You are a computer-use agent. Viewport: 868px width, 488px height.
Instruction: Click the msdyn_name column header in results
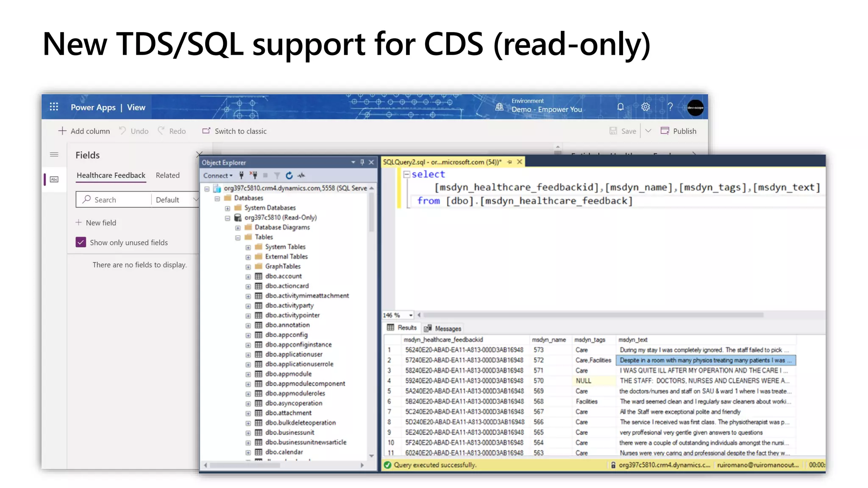point(549,340)
